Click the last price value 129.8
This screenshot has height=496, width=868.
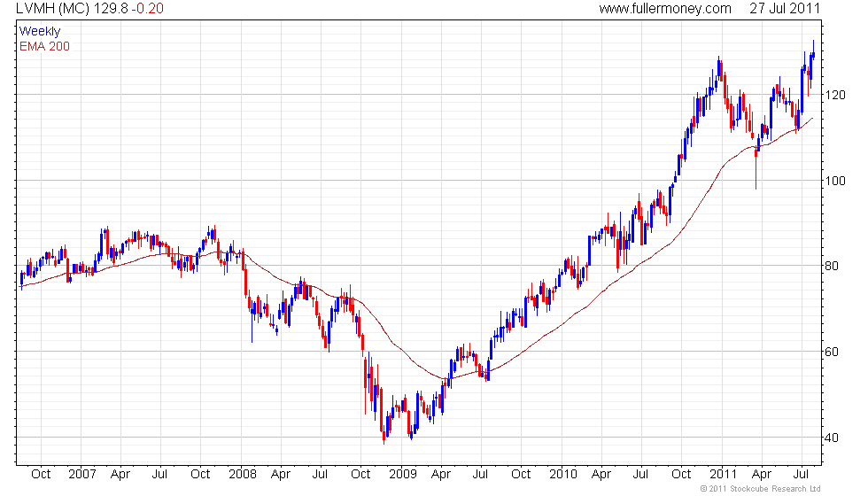point(111,9)
